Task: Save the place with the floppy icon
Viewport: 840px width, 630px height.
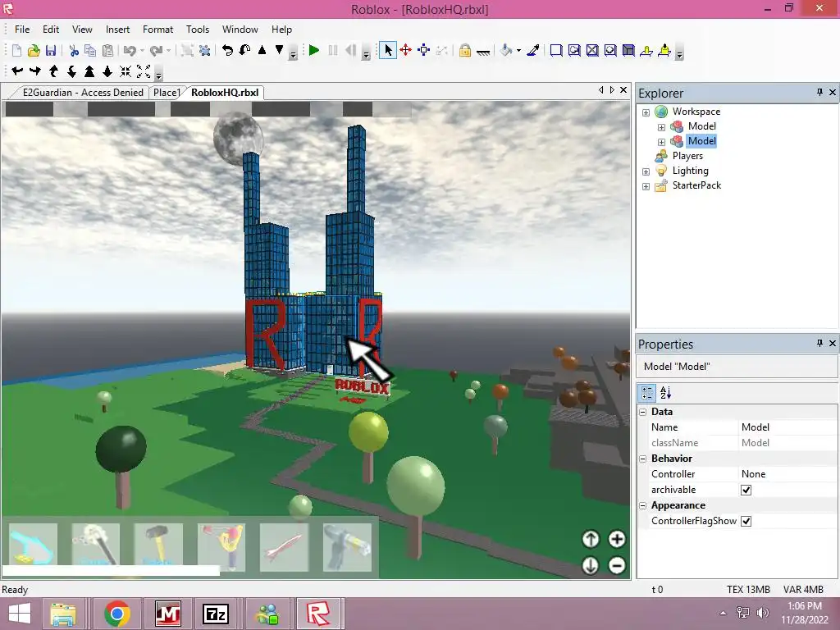Action: click(x=51, y=50)
